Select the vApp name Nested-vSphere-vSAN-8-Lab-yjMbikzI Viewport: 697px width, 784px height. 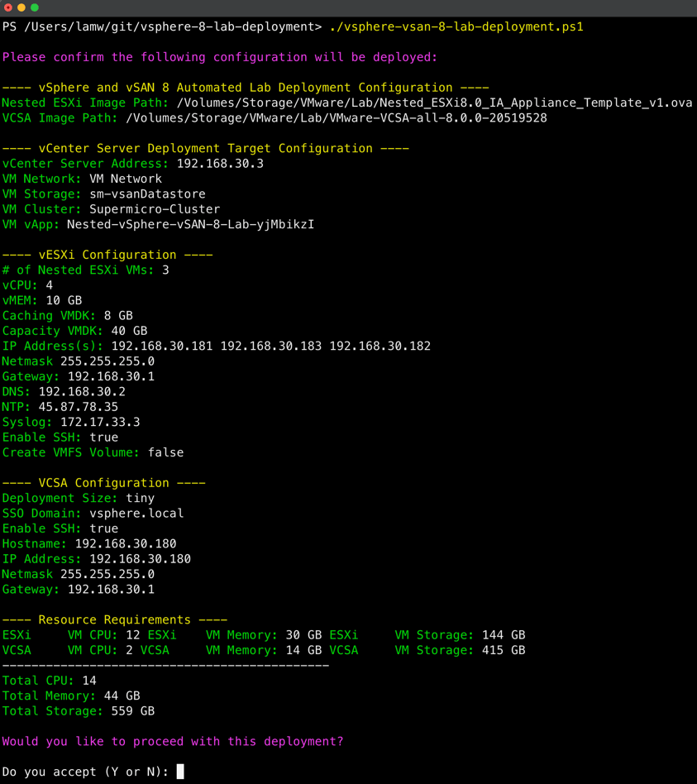click(190, 224)
